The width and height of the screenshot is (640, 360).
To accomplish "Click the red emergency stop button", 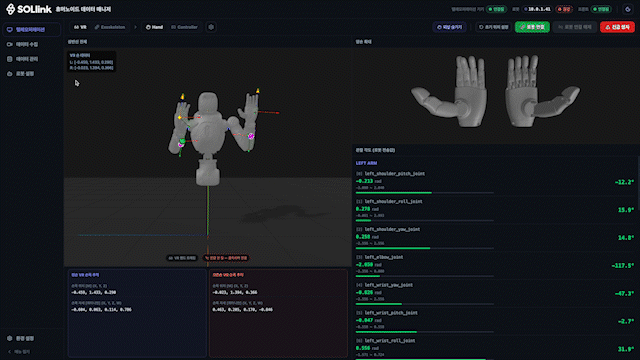I will (617, 27).
